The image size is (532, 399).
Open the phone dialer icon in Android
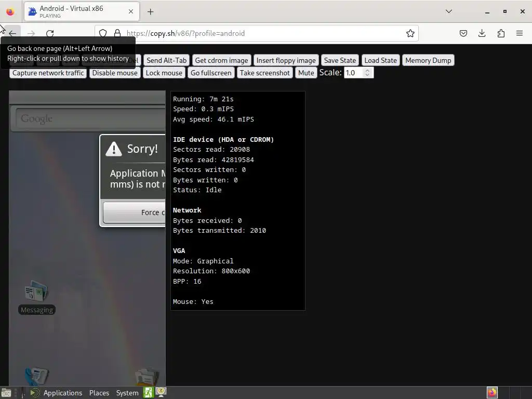pos(37,376)
